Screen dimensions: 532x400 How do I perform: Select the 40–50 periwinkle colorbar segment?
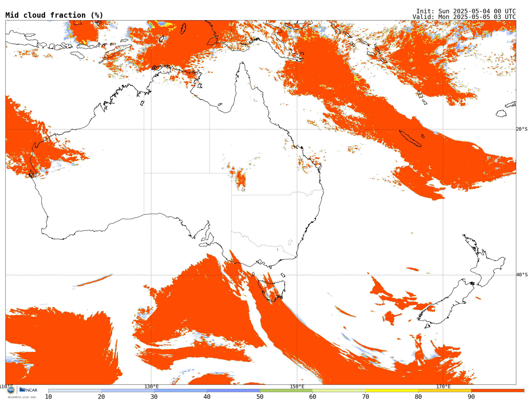coord(233,391)
